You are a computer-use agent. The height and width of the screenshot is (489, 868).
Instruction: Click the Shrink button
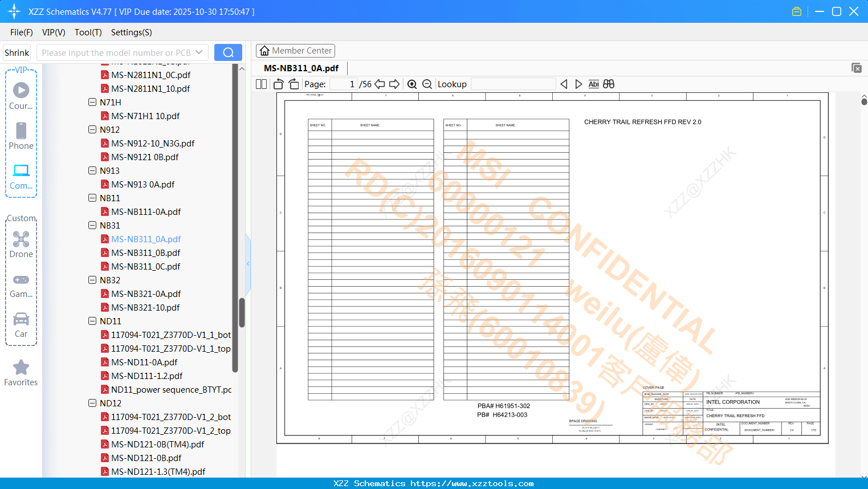pos(17,52)
